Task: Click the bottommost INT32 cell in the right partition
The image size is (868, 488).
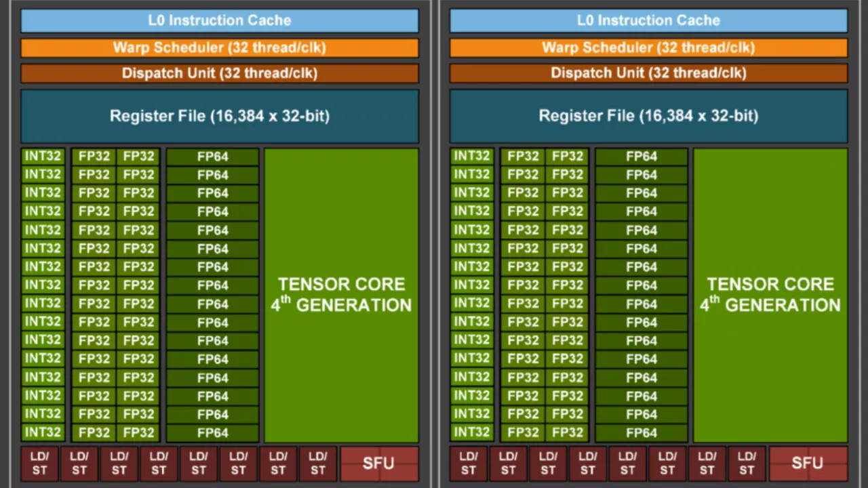Action: pyautogui.click(x=472, y=432)
